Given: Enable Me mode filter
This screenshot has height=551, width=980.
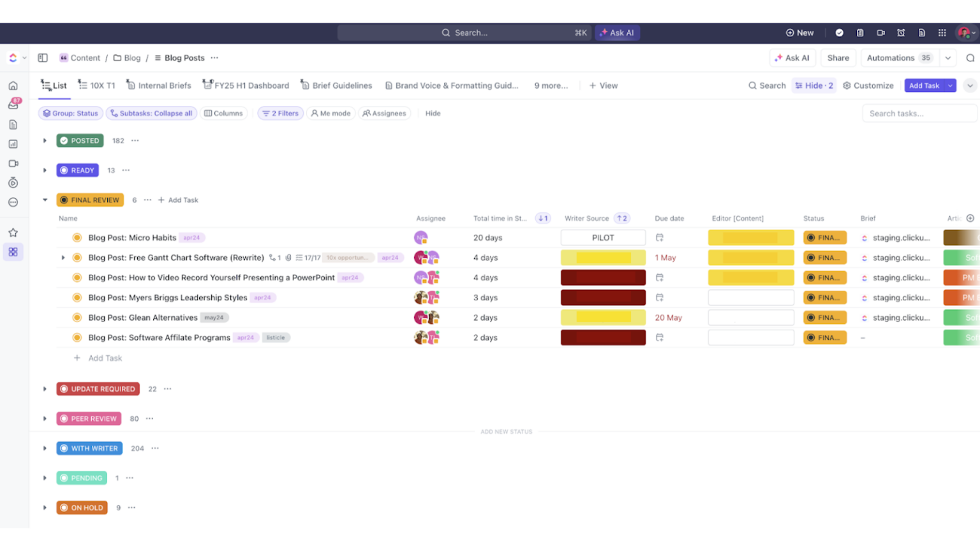Looking at the screenshot, I should (x=330, y=113).
